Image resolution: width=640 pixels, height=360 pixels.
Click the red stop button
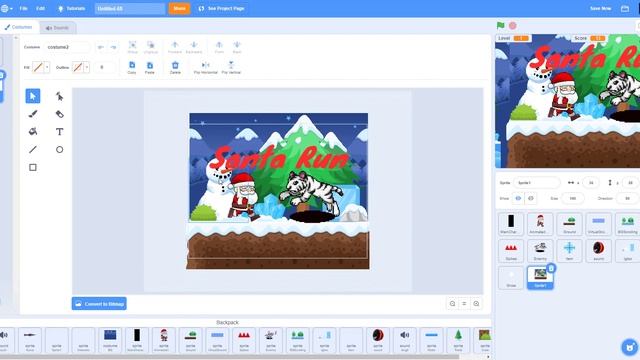click(x=513, y=26)
